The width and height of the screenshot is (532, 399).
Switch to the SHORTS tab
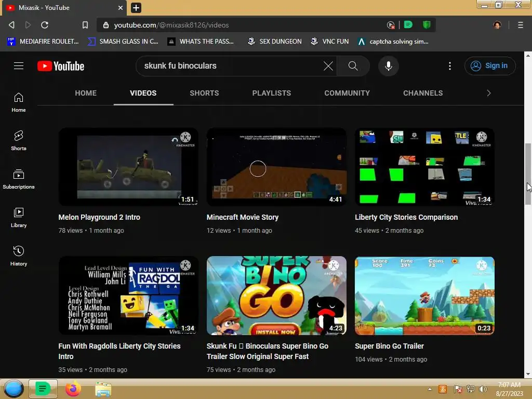[x=204, y=93]
